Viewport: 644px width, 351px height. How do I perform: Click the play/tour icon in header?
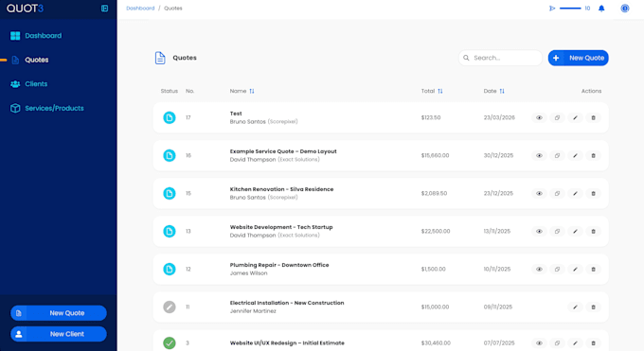552,9
